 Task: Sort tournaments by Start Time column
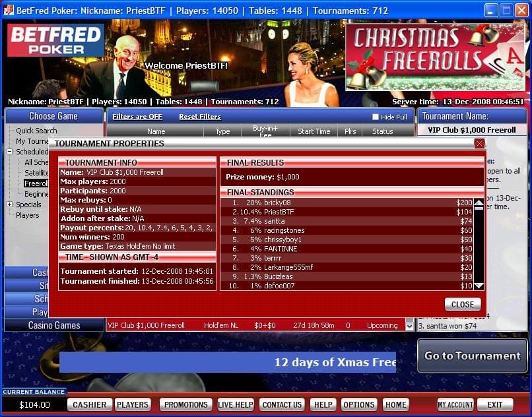point(314,131)
